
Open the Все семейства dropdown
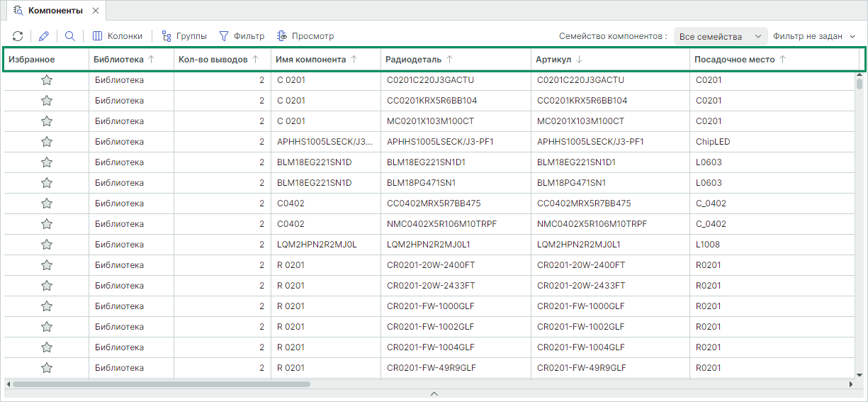click(720, 36)
